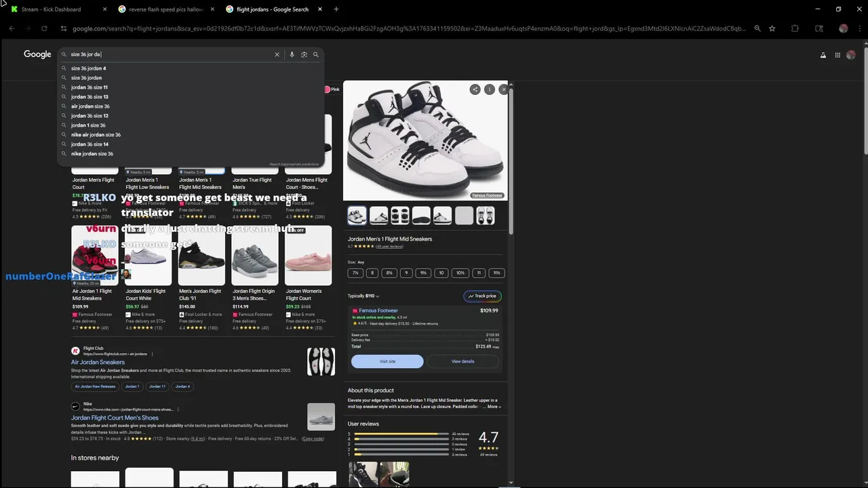Click the Google logo
The width and height of the screenshot is (868, 488).
pyautogui.click(x=37, y=54)
